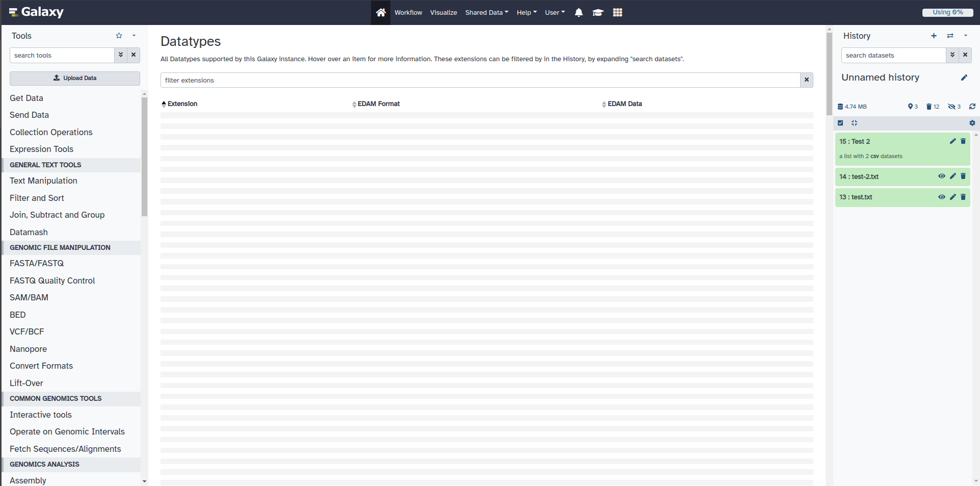Image resolution: width=980 pixels, height=486 pixels.
Task: Open the History options dropdown caret
Action: pyautogui.click(x=966, y=36)
